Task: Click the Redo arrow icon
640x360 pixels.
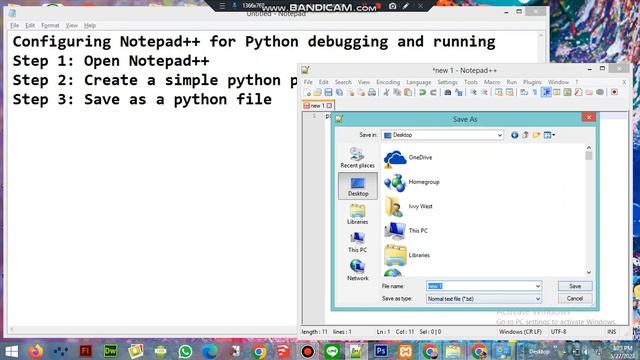Action: pyautogui.click(x=433, y=93)
